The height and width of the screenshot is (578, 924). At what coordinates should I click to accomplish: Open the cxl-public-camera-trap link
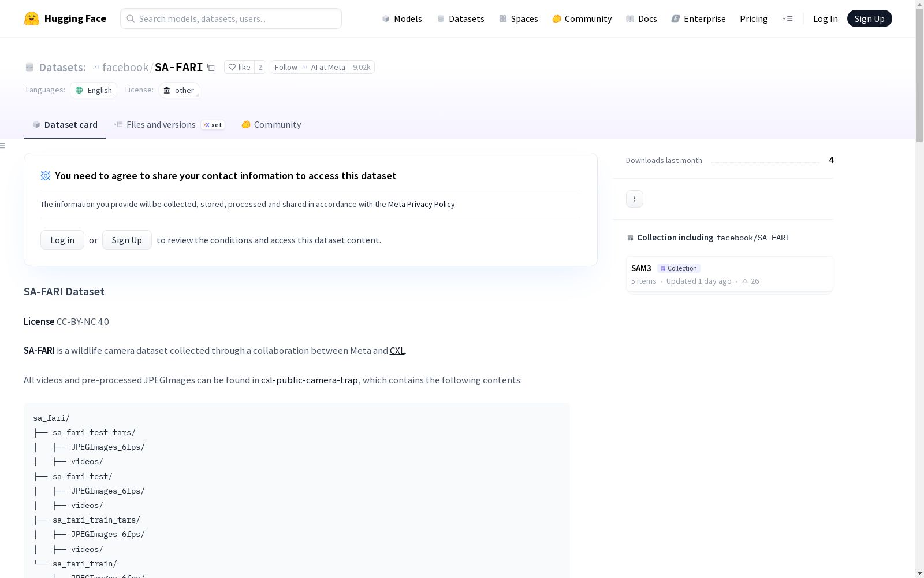[x=310, y=380]
